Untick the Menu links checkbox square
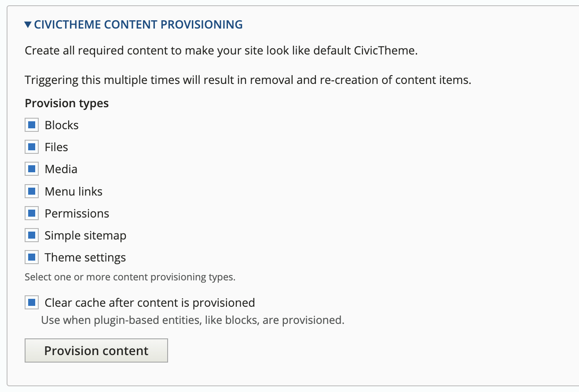This screenshot has width=579, height=392. (x=32, y=191)
